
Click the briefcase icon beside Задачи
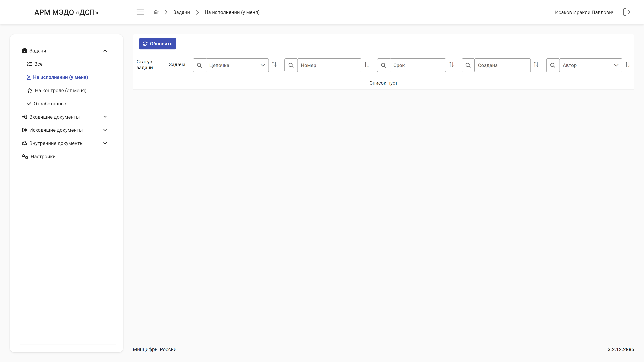[24, 51]
